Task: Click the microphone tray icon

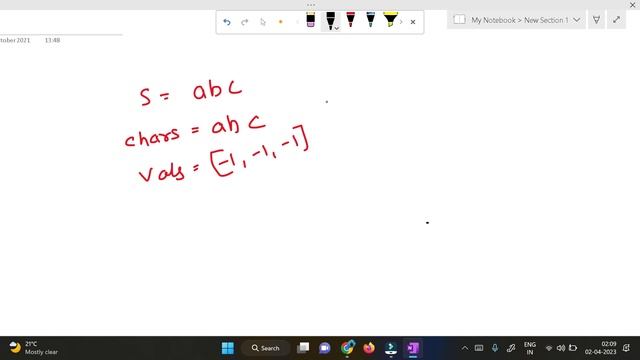Action: (x=495, y=348)
